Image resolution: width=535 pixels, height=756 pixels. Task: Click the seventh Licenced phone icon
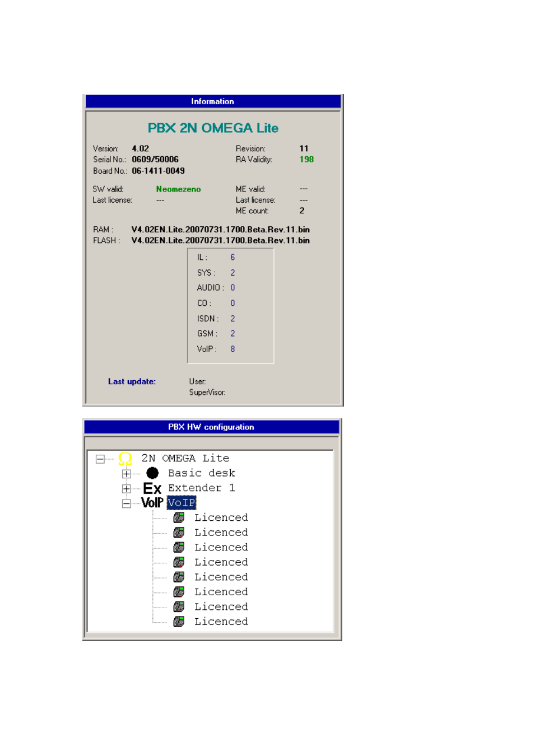[x=179, y=607]
